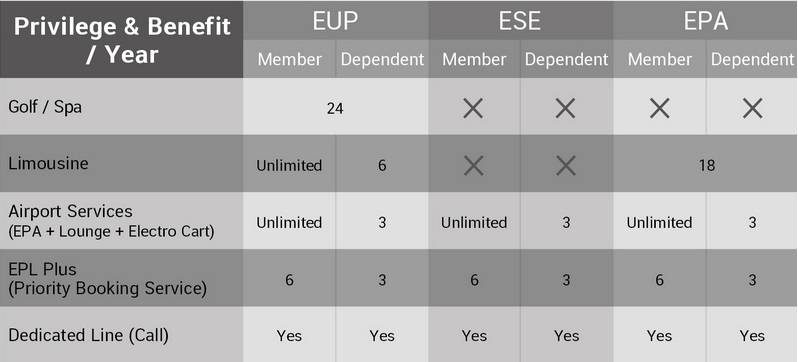Click the Limousine row label
The height and width of the screenshot is (362, 798).
point(48,163)
